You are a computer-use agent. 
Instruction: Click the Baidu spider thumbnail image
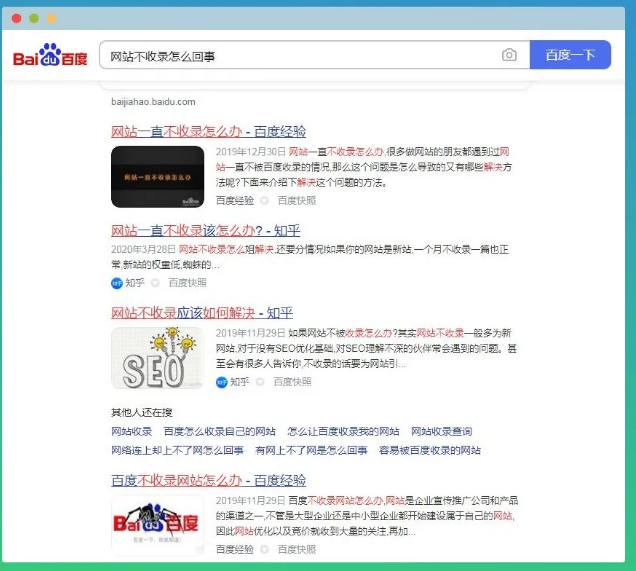click(157, 525)
